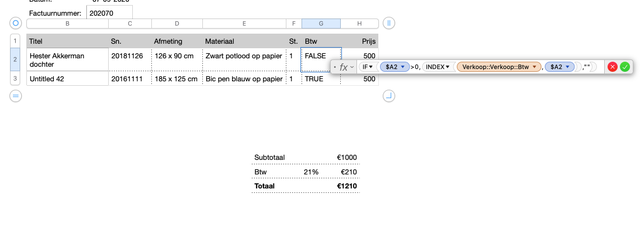Click the table select handle circle
The image size is (644, 226).
click(x=16, y=24)
